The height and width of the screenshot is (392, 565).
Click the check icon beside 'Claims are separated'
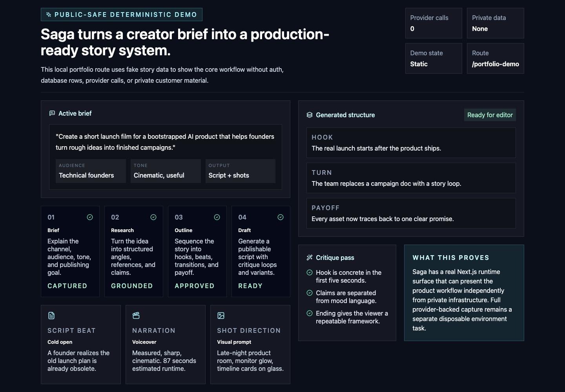coord(310,293)
